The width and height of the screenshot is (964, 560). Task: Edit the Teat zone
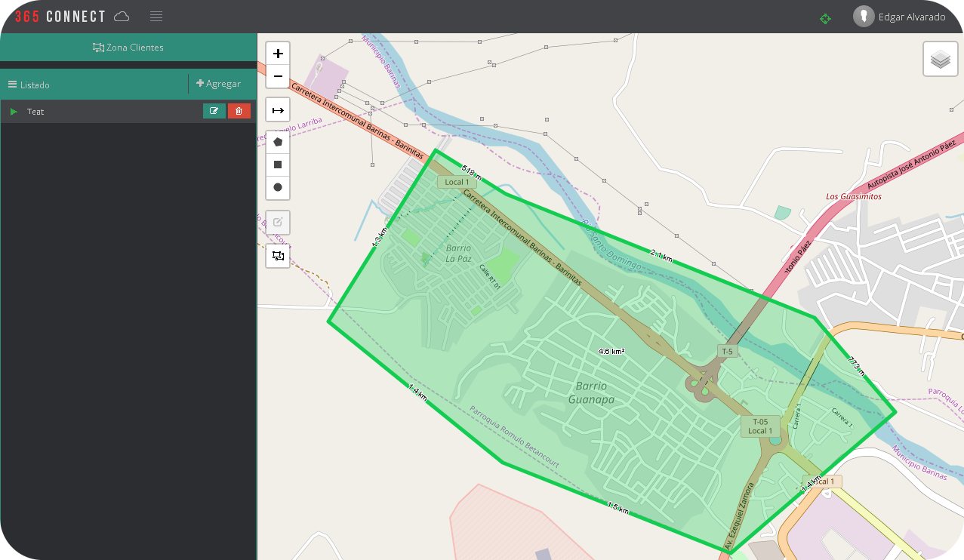coord(214,111)
